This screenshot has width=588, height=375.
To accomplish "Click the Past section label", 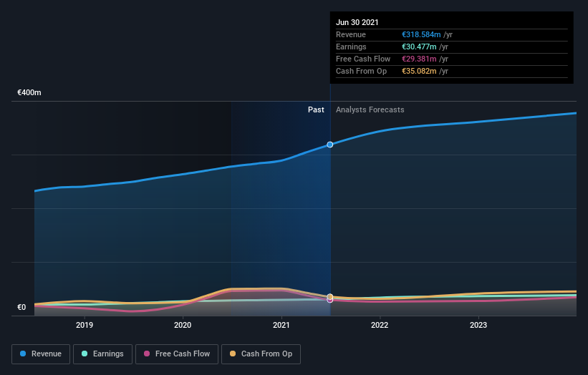I will pos(316,109).
